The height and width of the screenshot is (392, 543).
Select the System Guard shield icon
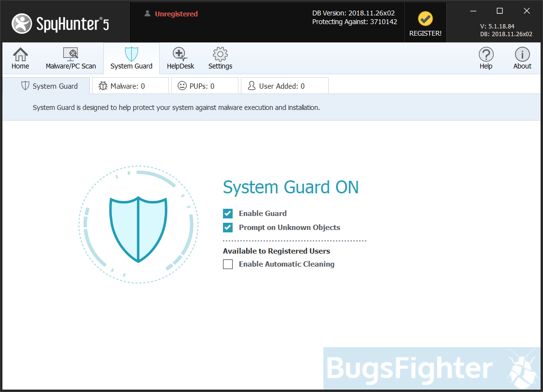pos(131,54)
